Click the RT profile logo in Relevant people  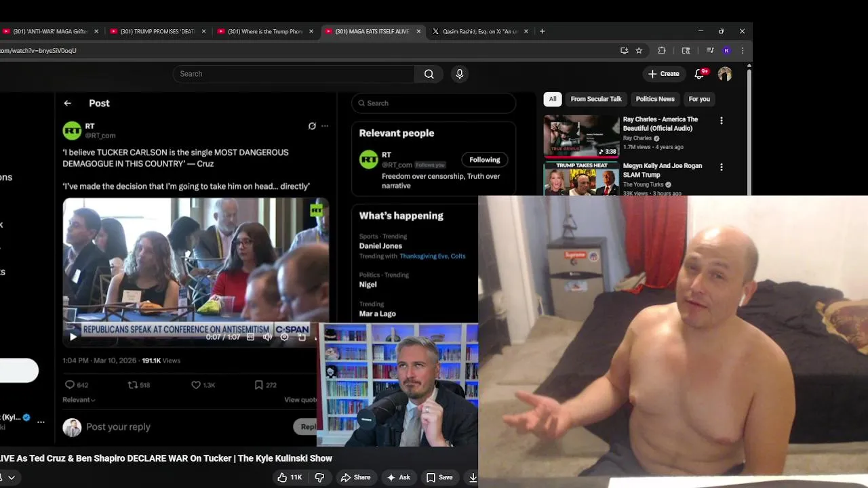(x=369, y=160)
